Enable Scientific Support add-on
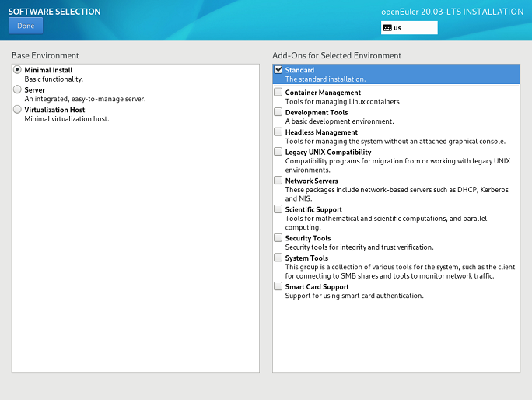 [x=278, y=209]
